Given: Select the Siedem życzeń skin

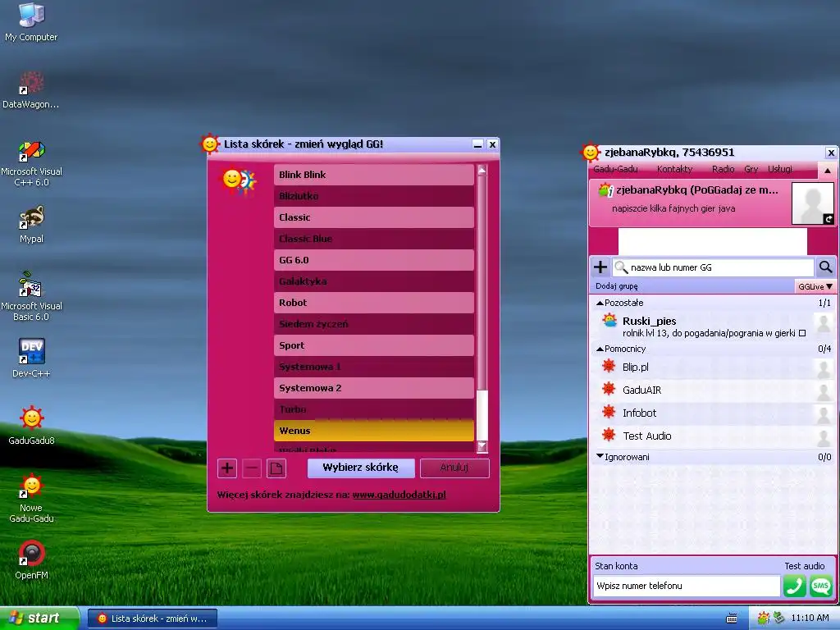Looking at the screenshot, I should 374,324.
